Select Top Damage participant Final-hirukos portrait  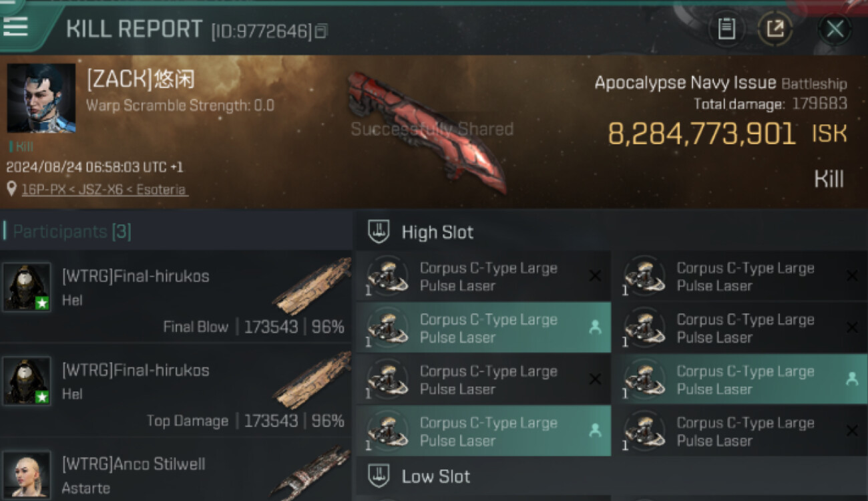coord(27,381)
